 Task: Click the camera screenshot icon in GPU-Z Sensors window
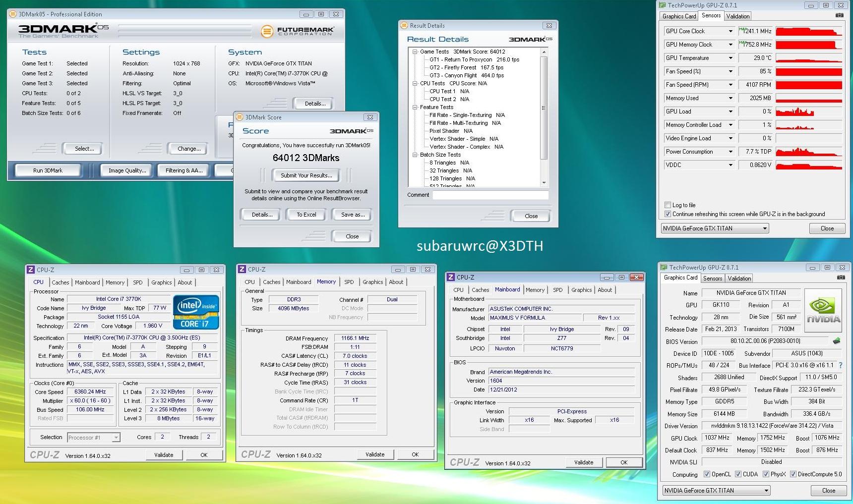[x=839, y=16]
